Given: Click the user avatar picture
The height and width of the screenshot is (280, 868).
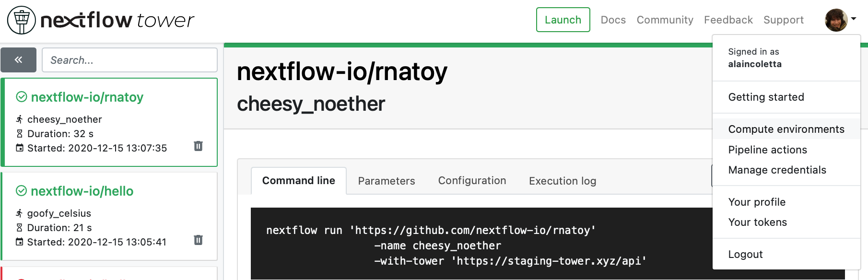Looking at the screenshot, I should click(x=836, y=20).
